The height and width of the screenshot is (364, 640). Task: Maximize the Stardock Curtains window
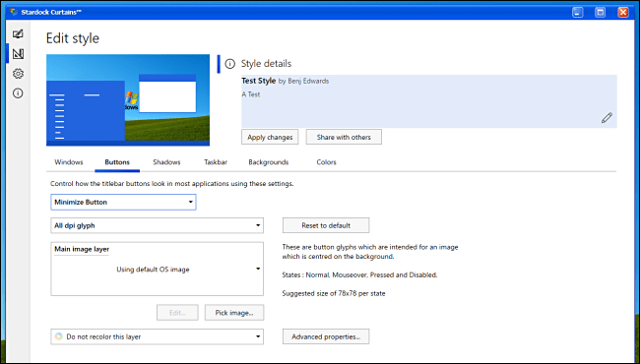(x=601, y=12)
